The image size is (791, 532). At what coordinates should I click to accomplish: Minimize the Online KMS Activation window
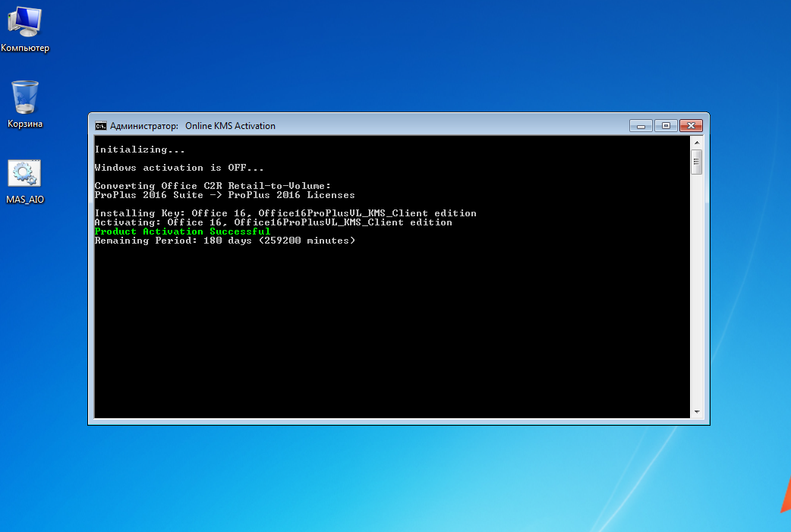641,126
